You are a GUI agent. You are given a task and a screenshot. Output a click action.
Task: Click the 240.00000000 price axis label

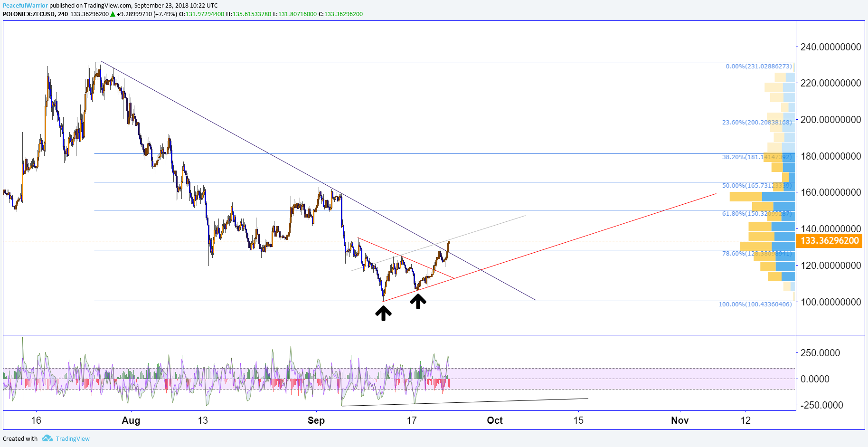pyautogui.click(x=830, y=47)
